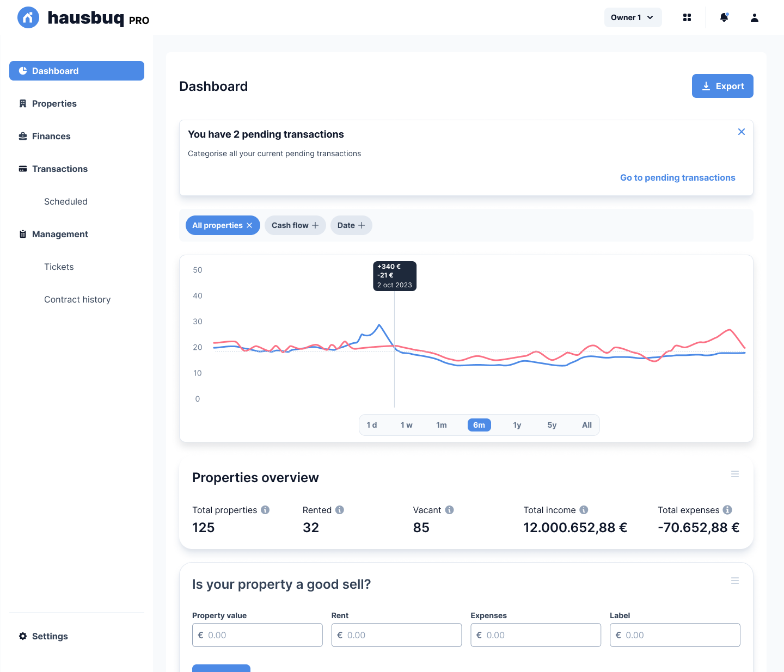Click the Export button
The width and height of the screenshot is (784, 672).
(722, 86)
